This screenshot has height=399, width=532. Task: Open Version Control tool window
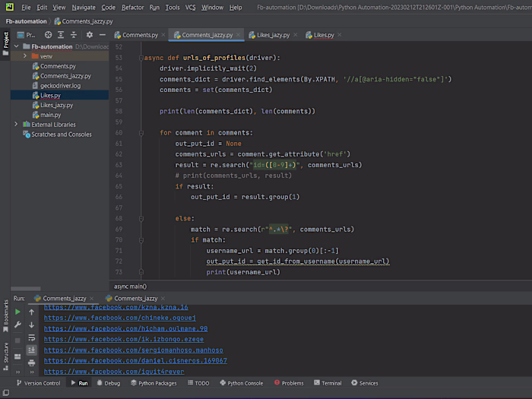tap(38, 383)
